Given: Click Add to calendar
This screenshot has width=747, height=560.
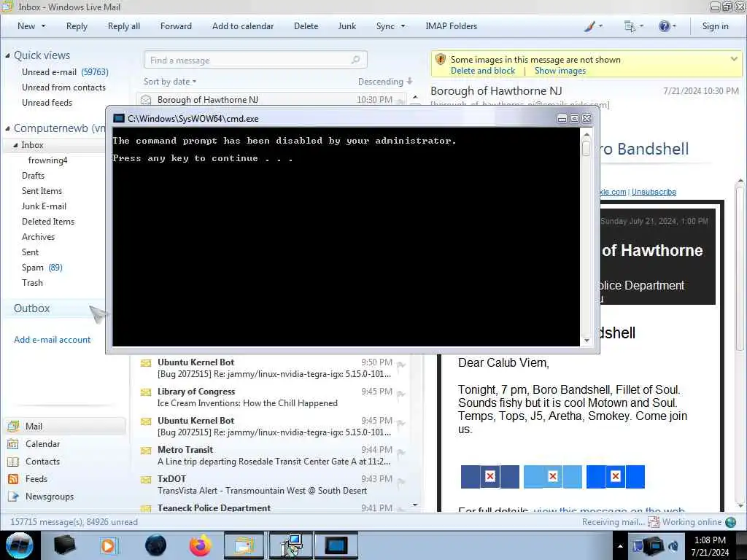Looking at the screenshot, I should (243, 26).
